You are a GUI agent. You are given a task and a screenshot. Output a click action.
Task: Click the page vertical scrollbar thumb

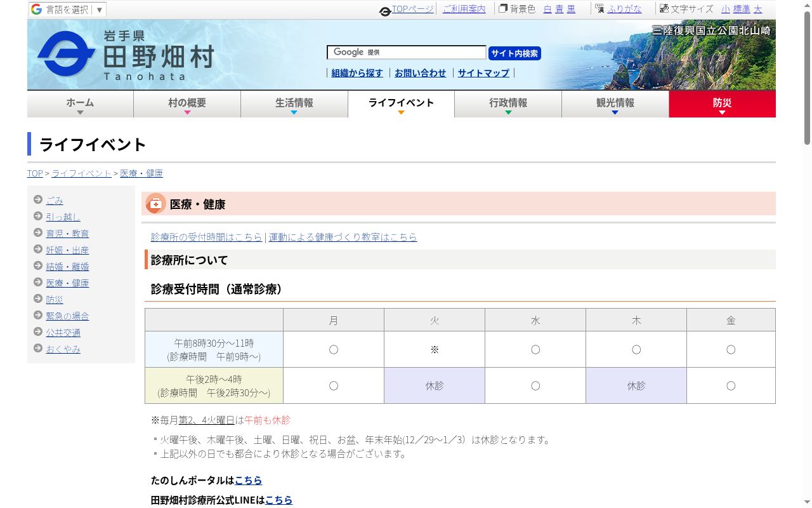pyautogui.click(x=807, y=77)
